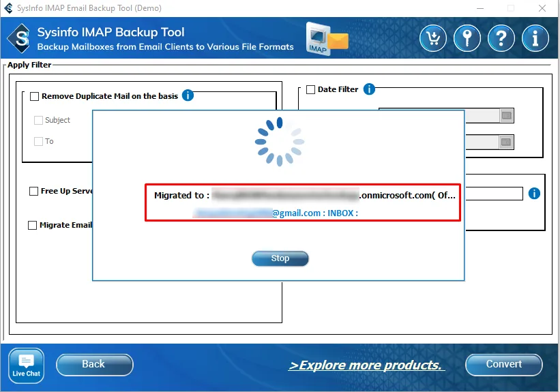
Task: Click the gmail.com : INBOX text
Action: [x=315, y=213]
